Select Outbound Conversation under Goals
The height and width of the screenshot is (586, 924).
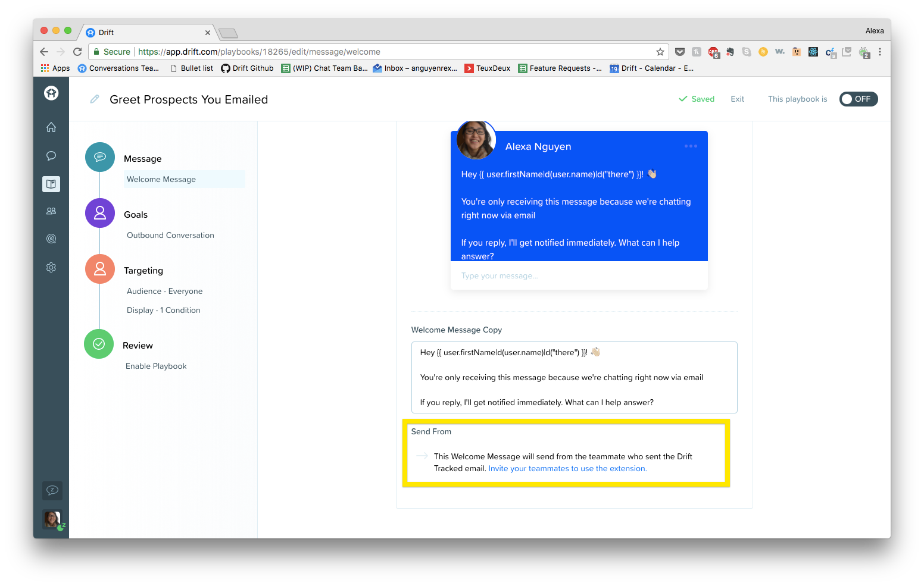[170, 235]
